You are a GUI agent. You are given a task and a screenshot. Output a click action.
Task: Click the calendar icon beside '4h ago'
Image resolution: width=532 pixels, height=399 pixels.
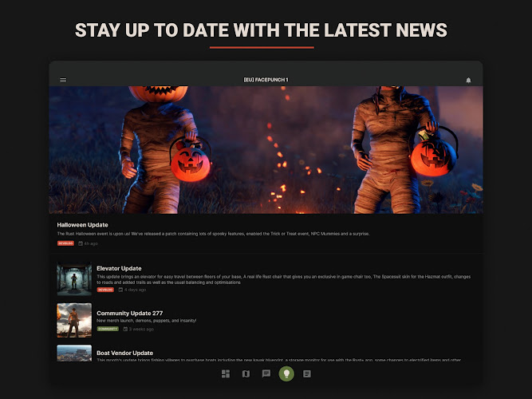tap(81, 243)
